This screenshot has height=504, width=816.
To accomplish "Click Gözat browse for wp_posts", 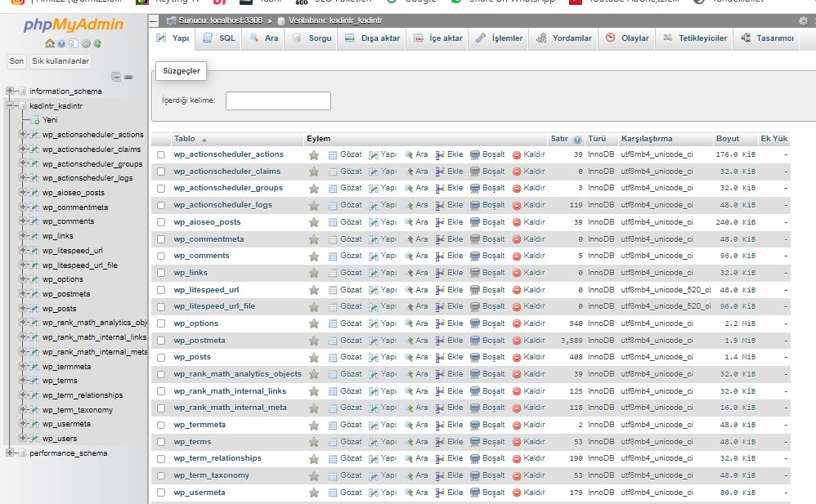I will point(346,357).
